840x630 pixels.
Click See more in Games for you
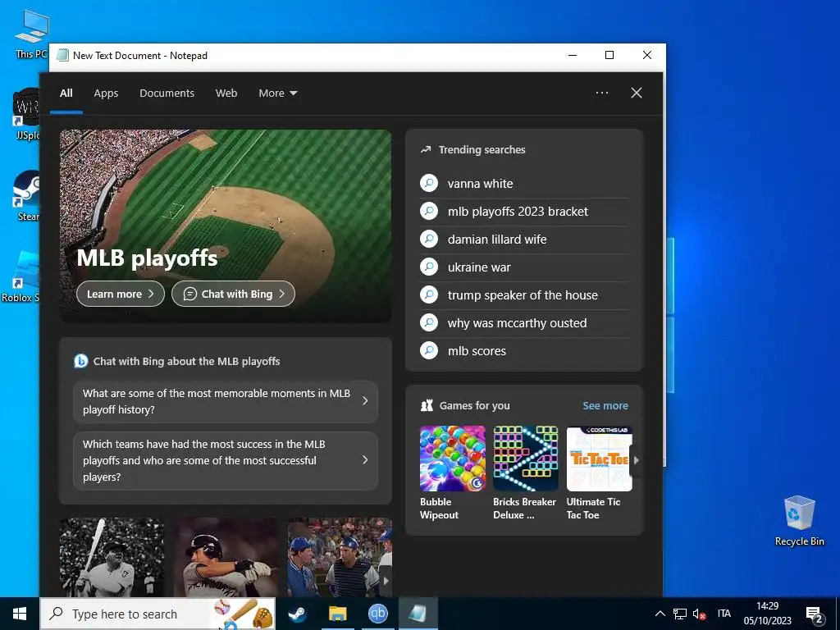click(605, 406)
